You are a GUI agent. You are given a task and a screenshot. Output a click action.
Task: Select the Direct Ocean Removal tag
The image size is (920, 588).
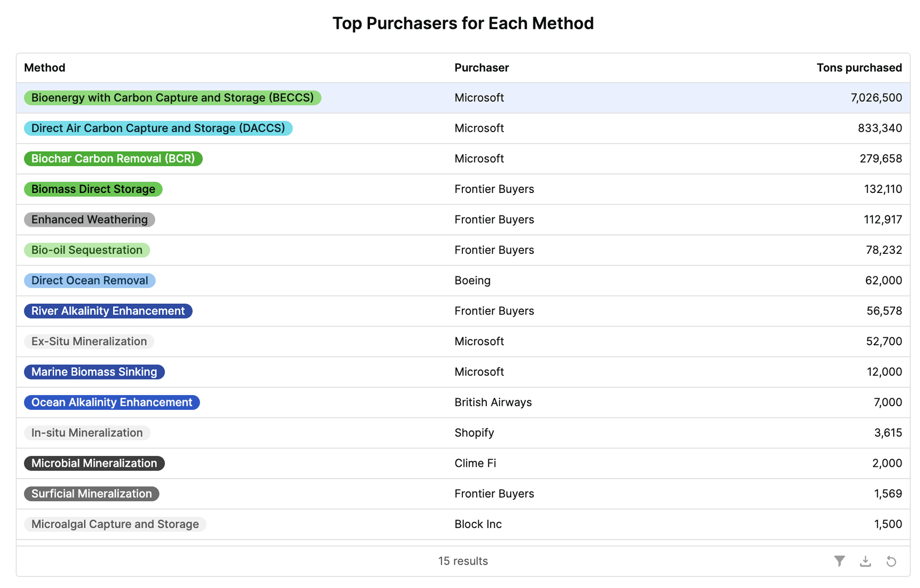pos(90,281)
